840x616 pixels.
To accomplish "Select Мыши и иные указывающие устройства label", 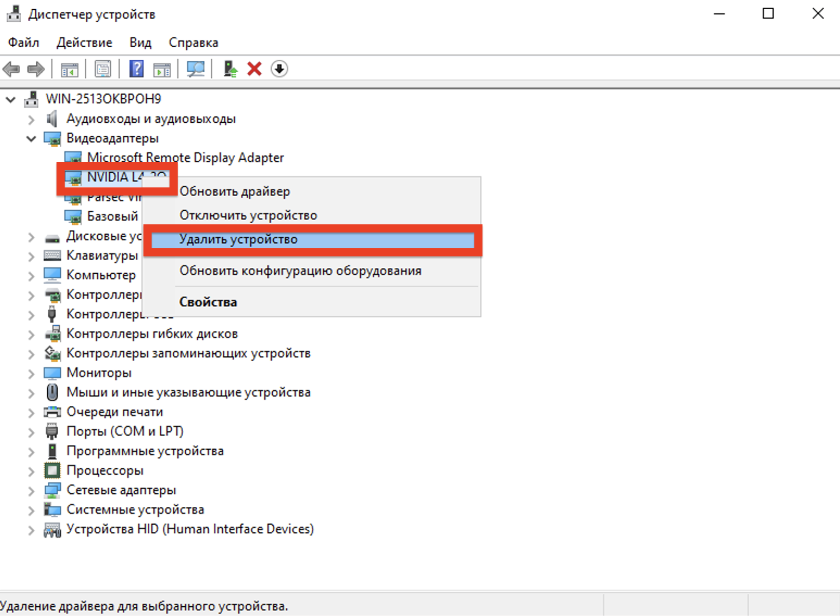I will [189, 392].
